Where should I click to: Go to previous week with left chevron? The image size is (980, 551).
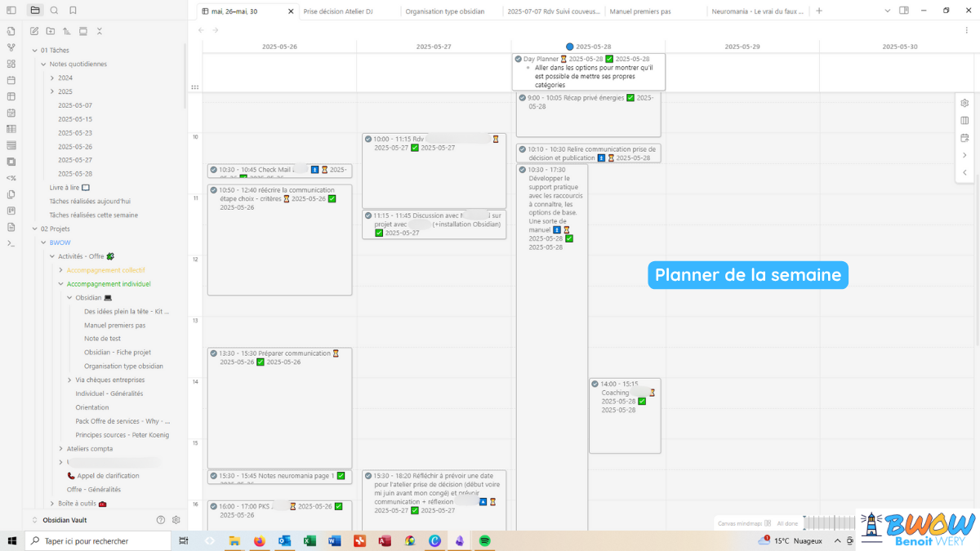(x=964, y=173)
